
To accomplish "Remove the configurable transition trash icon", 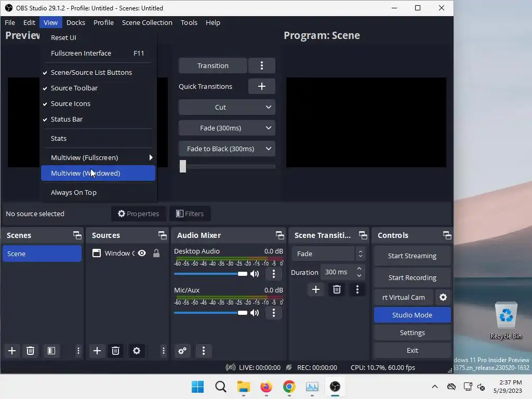I will pyautogui.click(x=337, y=289).
